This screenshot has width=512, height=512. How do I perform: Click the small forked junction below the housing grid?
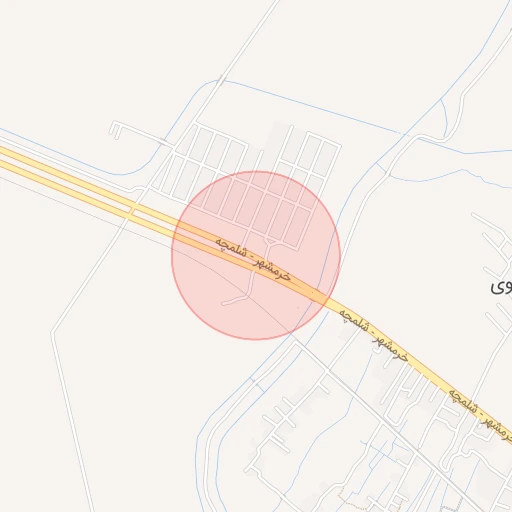point(271,241)
